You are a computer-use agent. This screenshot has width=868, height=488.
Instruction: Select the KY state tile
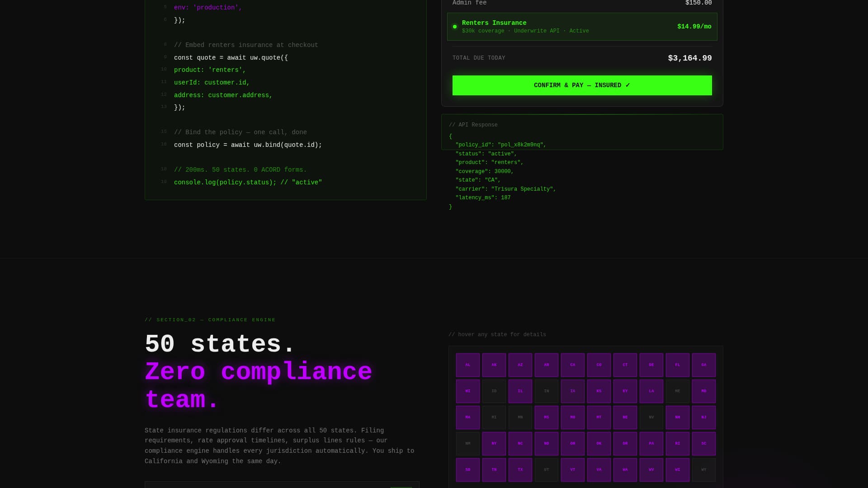coord(625,391)
